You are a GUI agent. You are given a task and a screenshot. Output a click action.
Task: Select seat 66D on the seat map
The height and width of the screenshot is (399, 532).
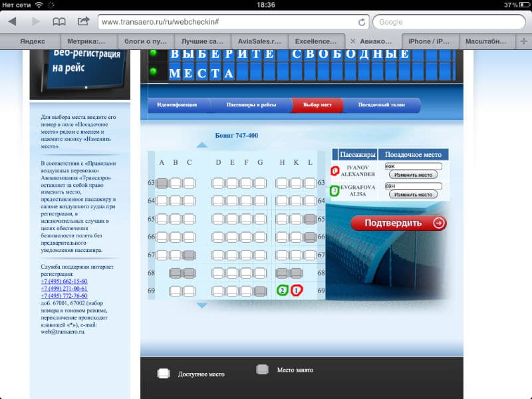pyautogui.click(x=217, y=237)
